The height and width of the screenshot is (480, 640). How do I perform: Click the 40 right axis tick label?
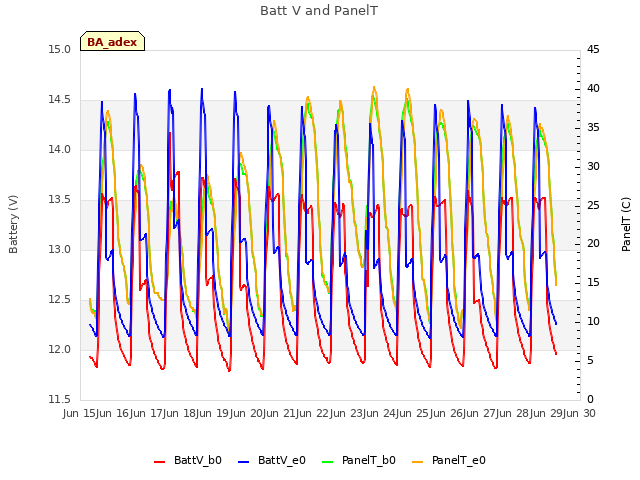[x=593, y=89]
